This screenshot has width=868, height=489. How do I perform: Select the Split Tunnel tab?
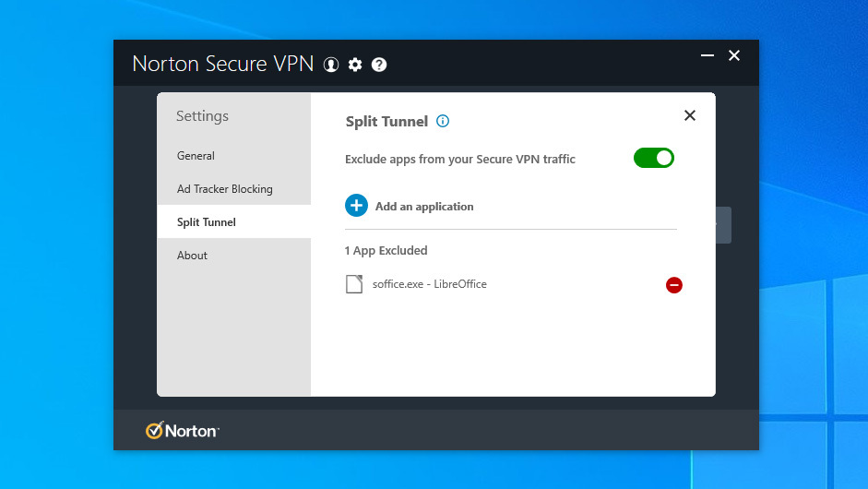[x=233, y=222]
